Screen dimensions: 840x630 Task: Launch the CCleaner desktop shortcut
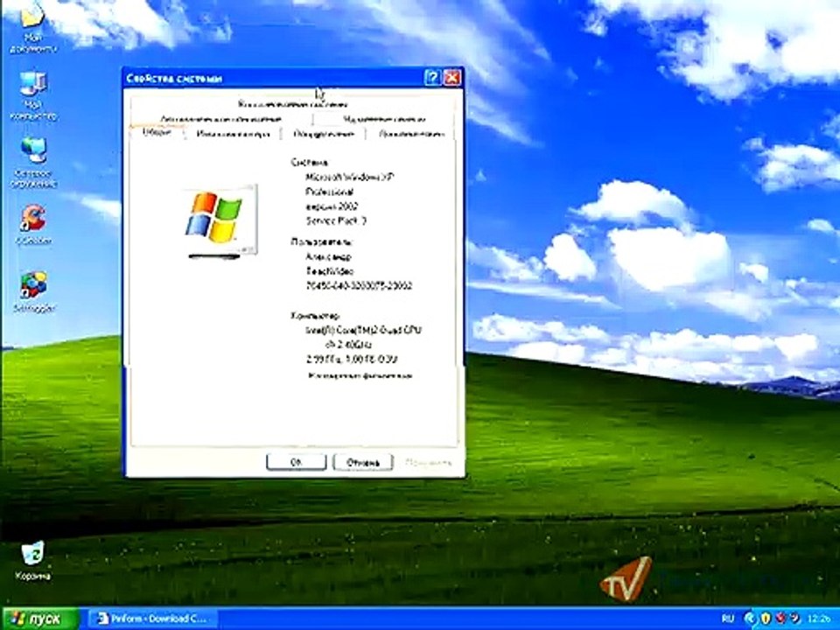click(33, 224)
